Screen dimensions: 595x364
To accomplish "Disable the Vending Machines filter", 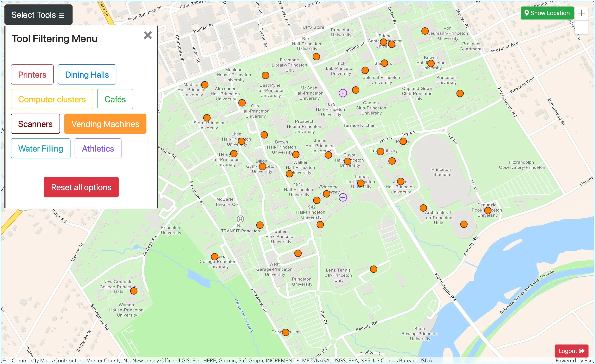I will point(105,124).
